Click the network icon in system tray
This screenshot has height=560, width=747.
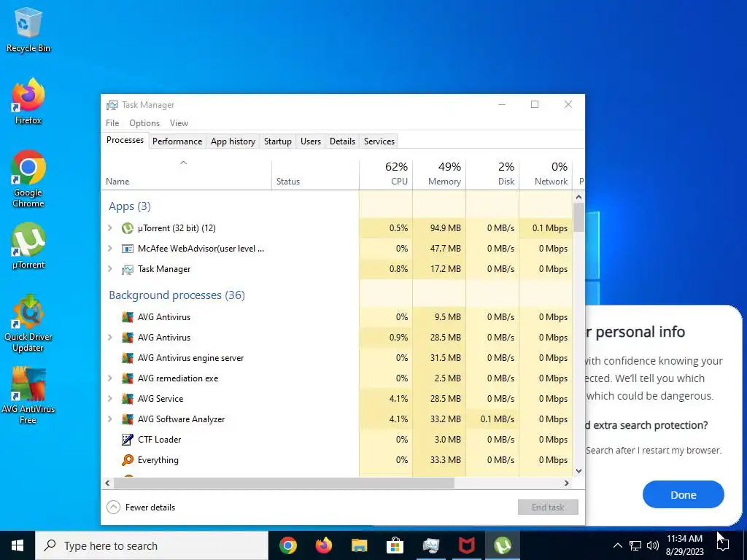[x=635, y=545]
